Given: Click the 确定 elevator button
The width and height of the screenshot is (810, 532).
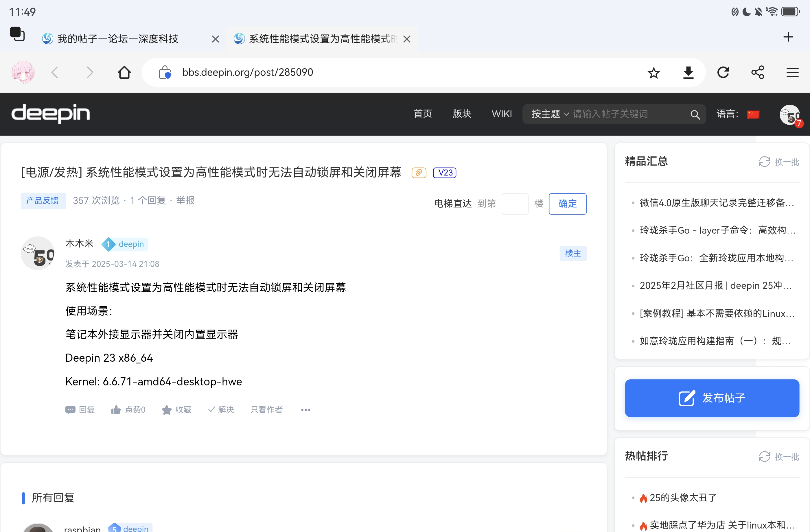Looking at the screenshot, I should coord(567,204).
